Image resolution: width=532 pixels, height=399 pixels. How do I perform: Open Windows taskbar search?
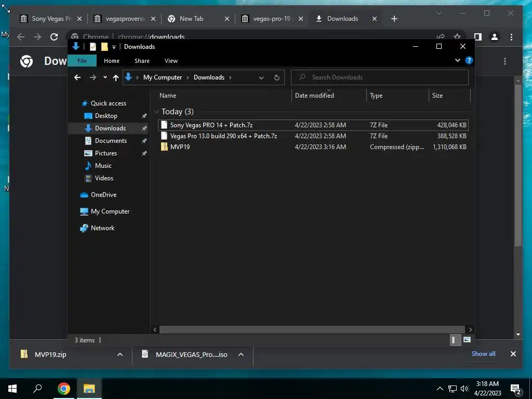[37, 389]
